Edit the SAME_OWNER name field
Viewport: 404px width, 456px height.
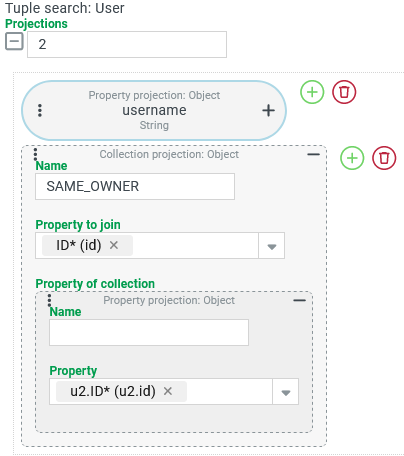tap(135, 186)
